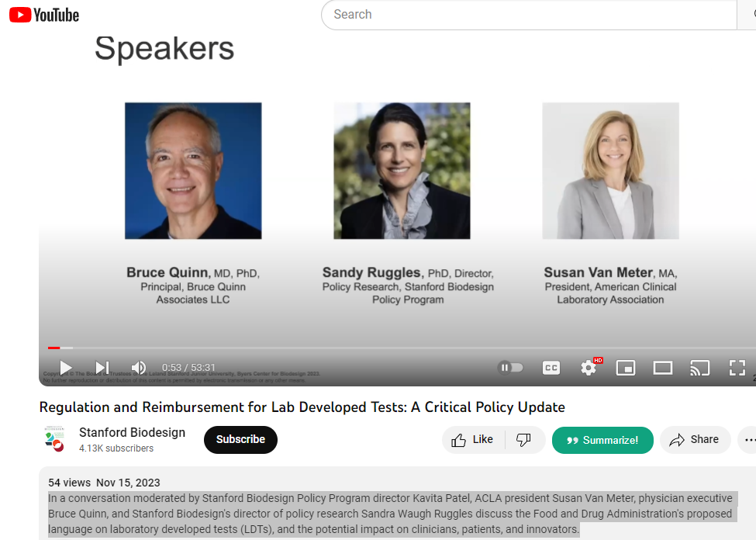This screenshot has width=756, height=540.
Task: Subscribe to Stanford Biodesign
Action: tap(240, 440)
